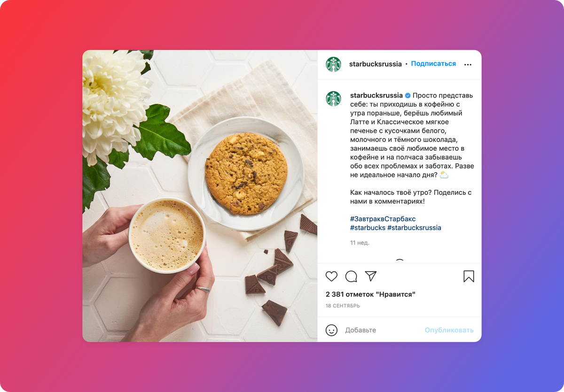This screenshot has width=564, height=392.
Task: View the 2 381 likes list
Action: 370,294
